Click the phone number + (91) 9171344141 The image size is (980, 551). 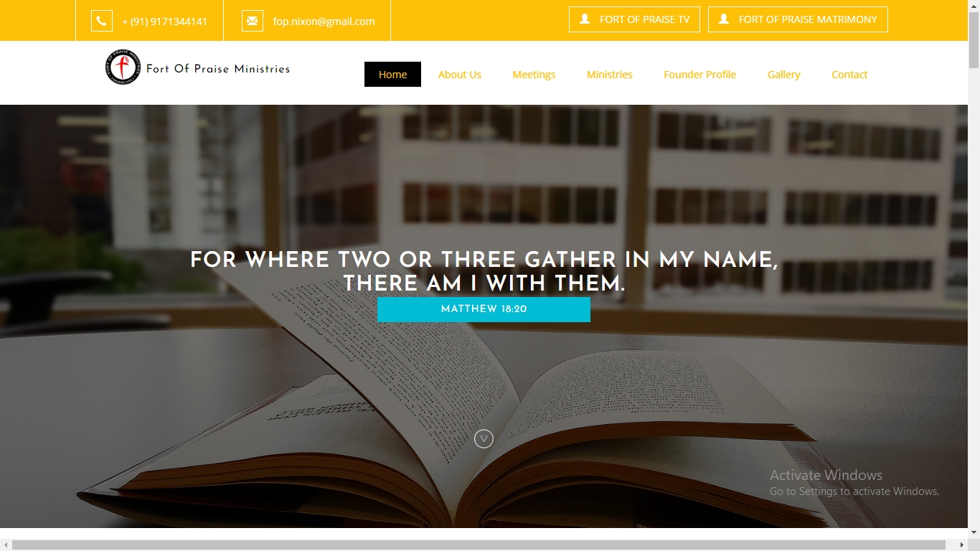click(x=164, y=22)
